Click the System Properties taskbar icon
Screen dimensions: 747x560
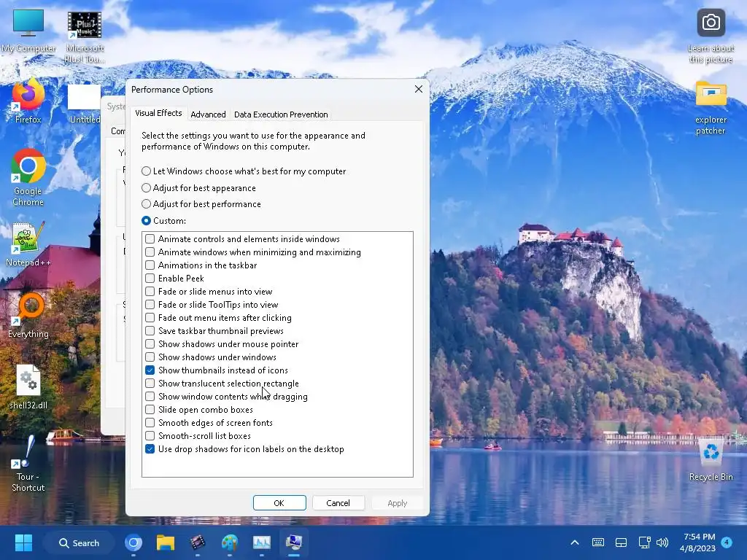[293, 542]
